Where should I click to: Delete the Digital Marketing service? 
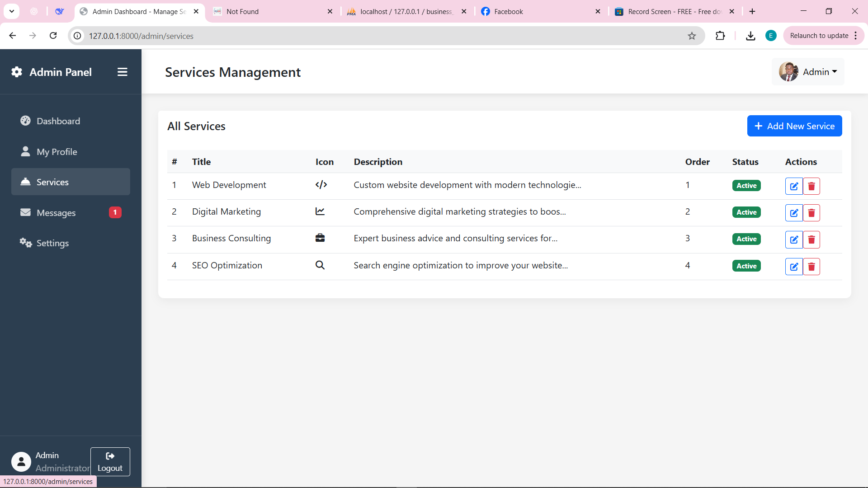coord(811,213)
